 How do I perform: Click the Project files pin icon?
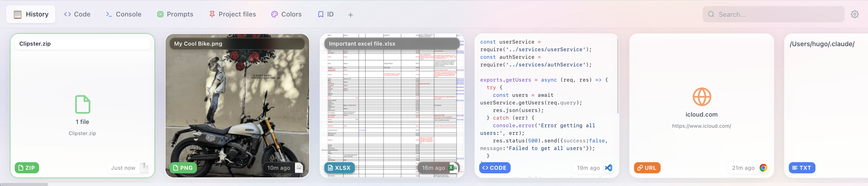tap(212, 14)
